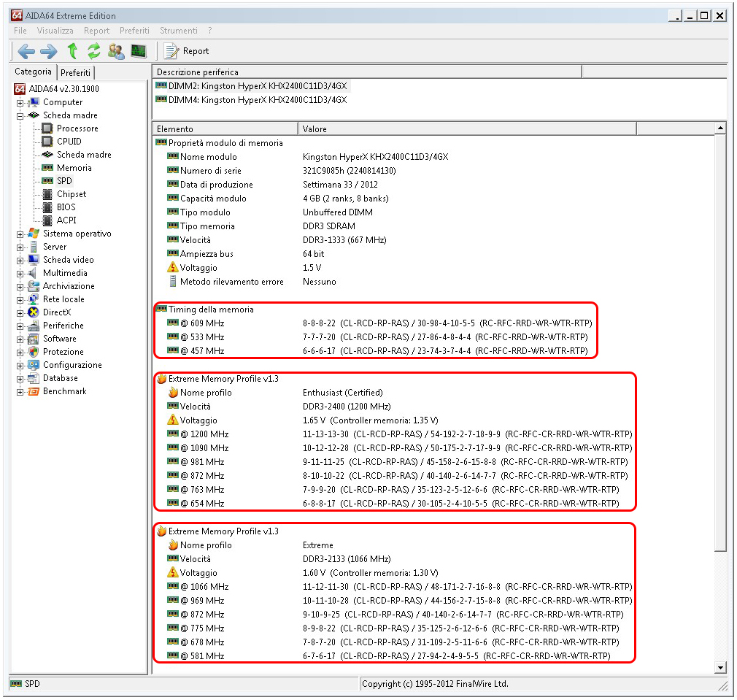Select the Numero di serie row
Image resolution: width=737 pixels, height=700 pixels.
pos(282,171)
